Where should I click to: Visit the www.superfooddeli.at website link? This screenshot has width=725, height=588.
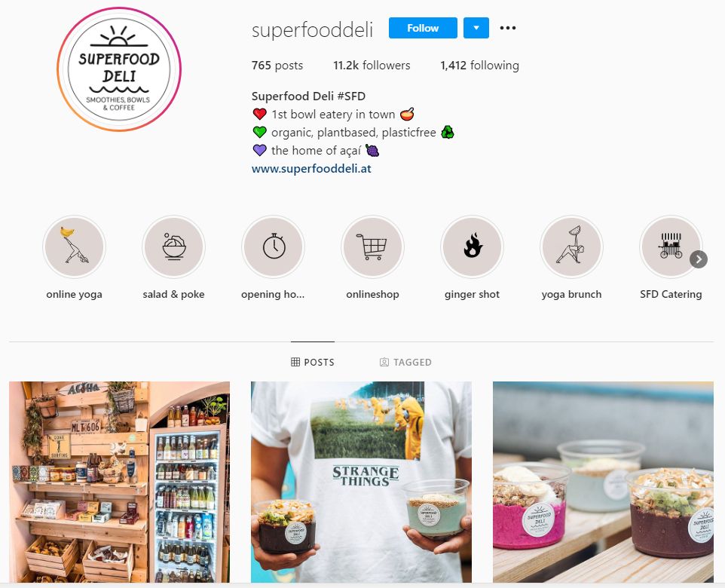pos(311,168)
